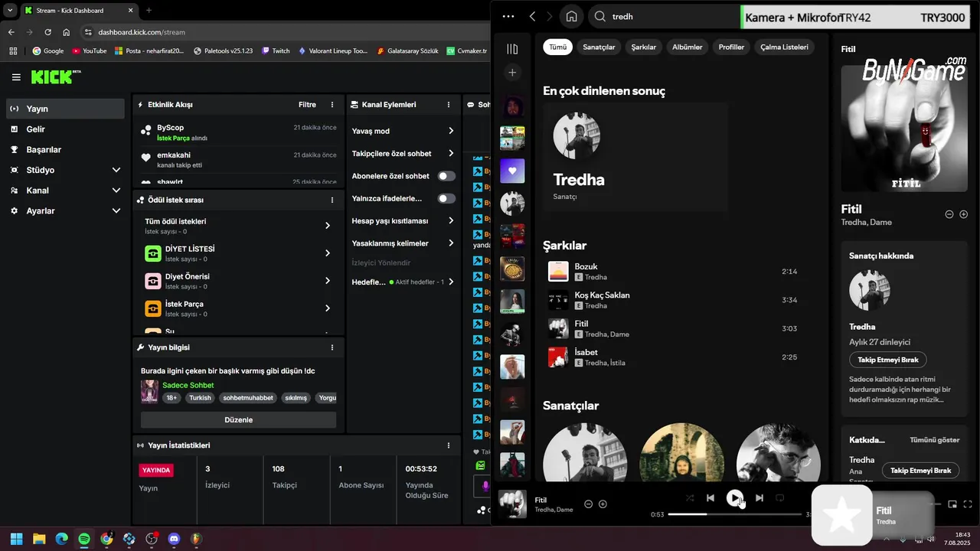
Task: Open the Yavaş mod chevron
Action: click(451, 131)
